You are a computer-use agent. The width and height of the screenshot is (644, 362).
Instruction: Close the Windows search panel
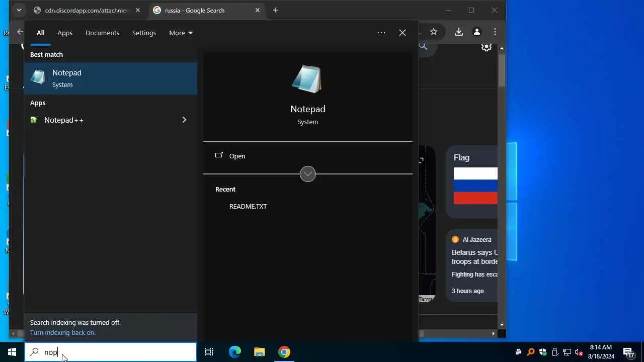click(x=403, y=33)
